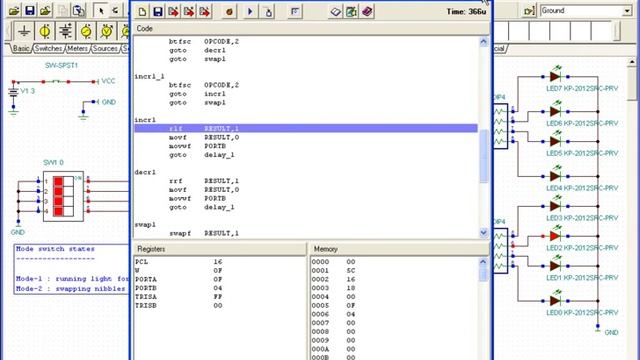Viewport: 640px width, 360px height.
Task: Select LED2 KP-2012SRC-PRV diode symbol
Action: pyautogui.click(x=555, y=236)
